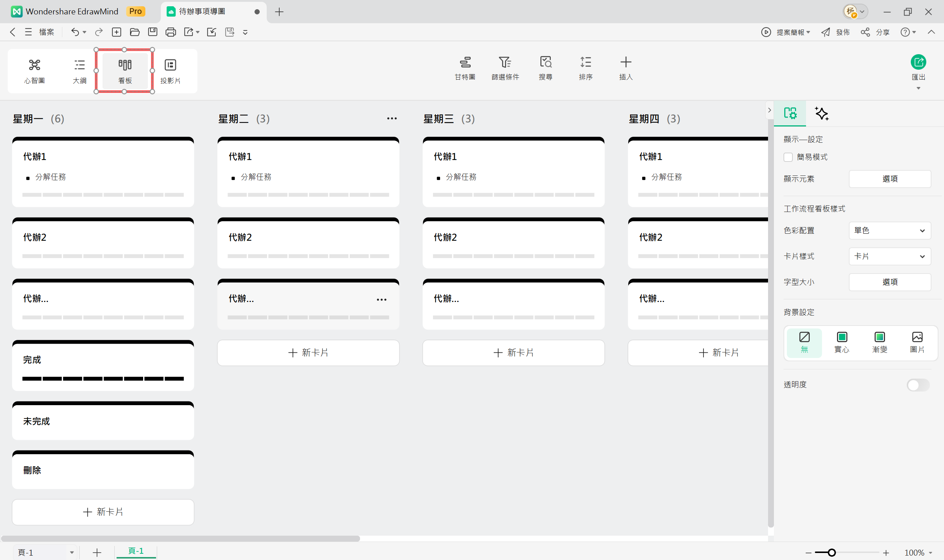Open 選項 for 顯示元素 settings
Viewport: 944px width, 560px height.
point(890,178)
